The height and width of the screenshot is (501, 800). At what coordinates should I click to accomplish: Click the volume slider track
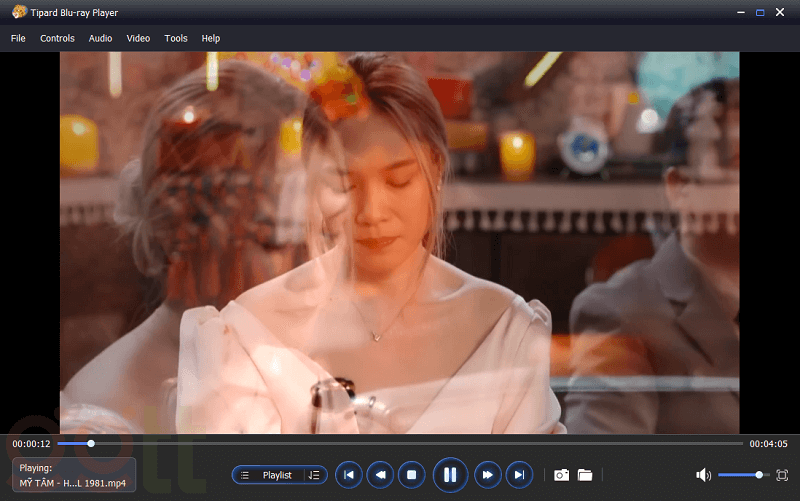point(740,474)
